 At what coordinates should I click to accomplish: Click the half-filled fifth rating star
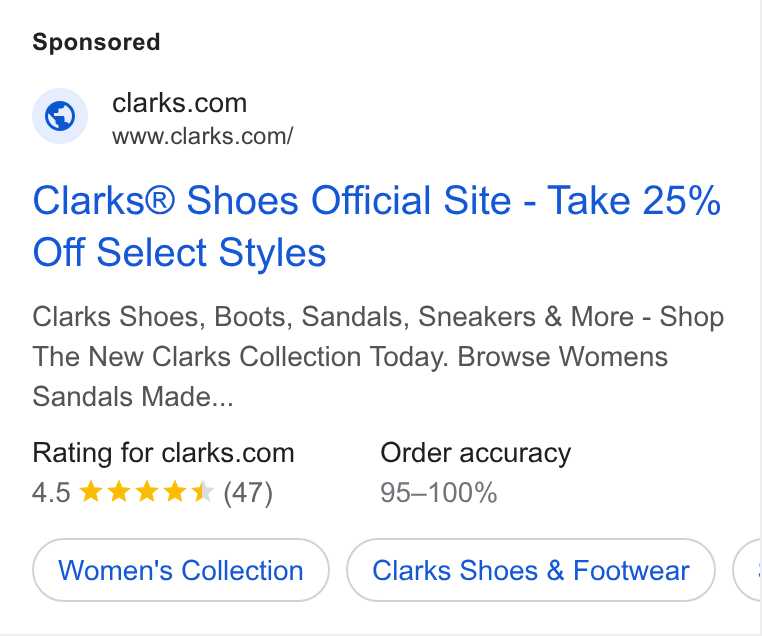pyautogui.click(x=203, y=491)
